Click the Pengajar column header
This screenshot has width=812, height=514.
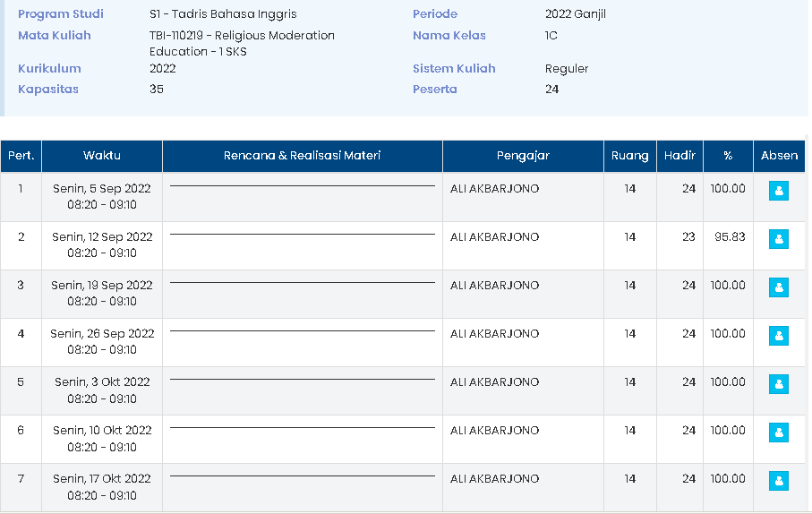[x=523, y=156]
